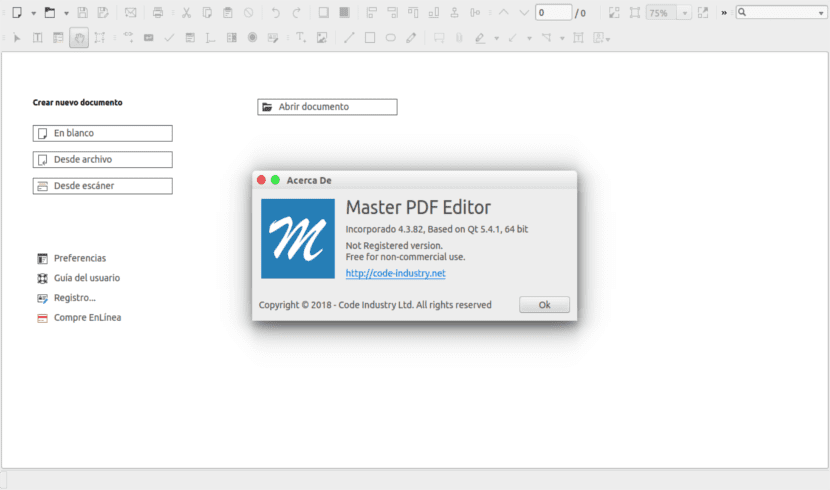
Task: Click the Save As icon
Action: [103, 13]
